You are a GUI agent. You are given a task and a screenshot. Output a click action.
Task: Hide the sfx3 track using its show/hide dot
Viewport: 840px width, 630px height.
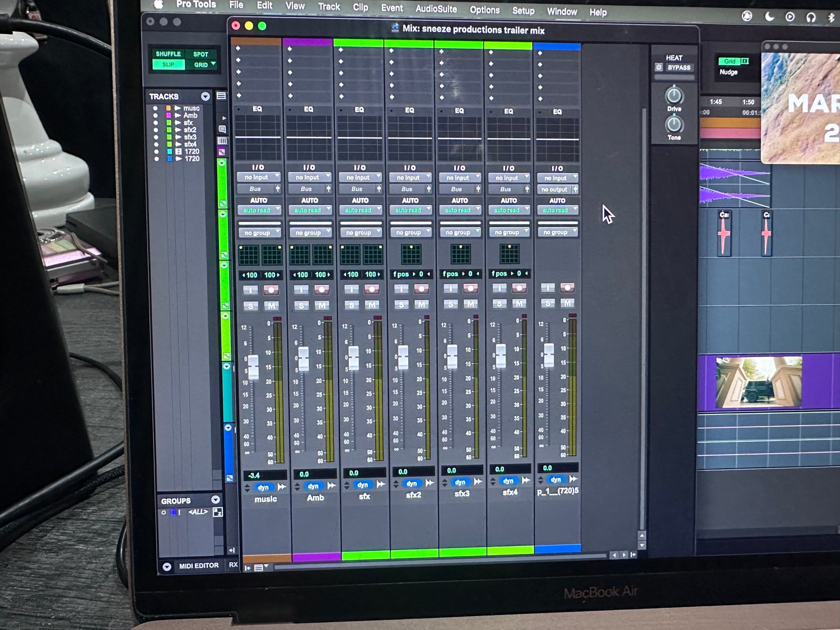(156, 137)
